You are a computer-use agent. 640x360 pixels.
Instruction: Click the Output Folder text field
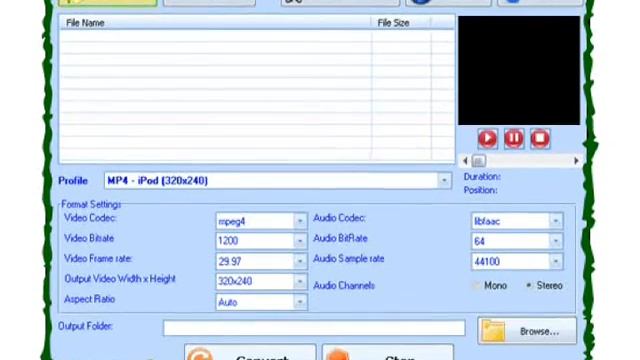click(314, 328)
